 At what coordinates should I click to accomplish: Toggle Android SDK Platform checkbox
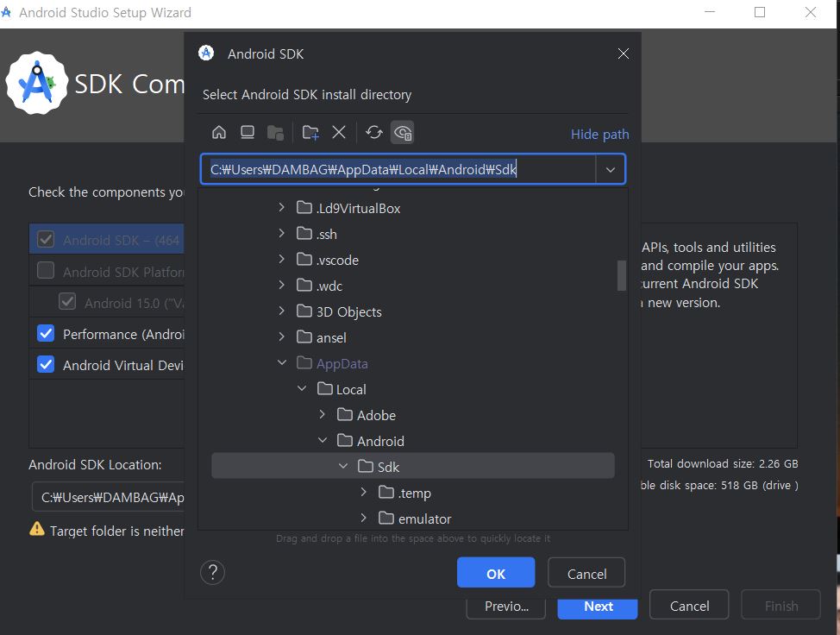[x=46, y=270]
